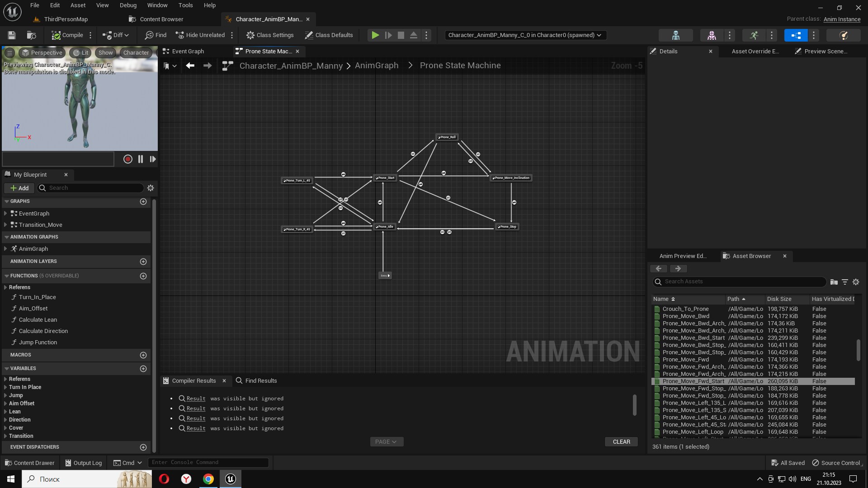Open the first Result link in compiler log
The height and width of the screenshot is (488, 868).
click(x=196, y=399)
